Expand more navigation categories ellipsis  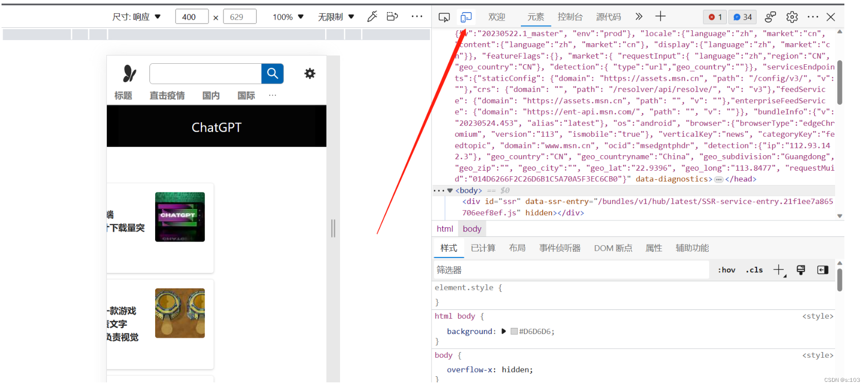[x=273, y=95]
